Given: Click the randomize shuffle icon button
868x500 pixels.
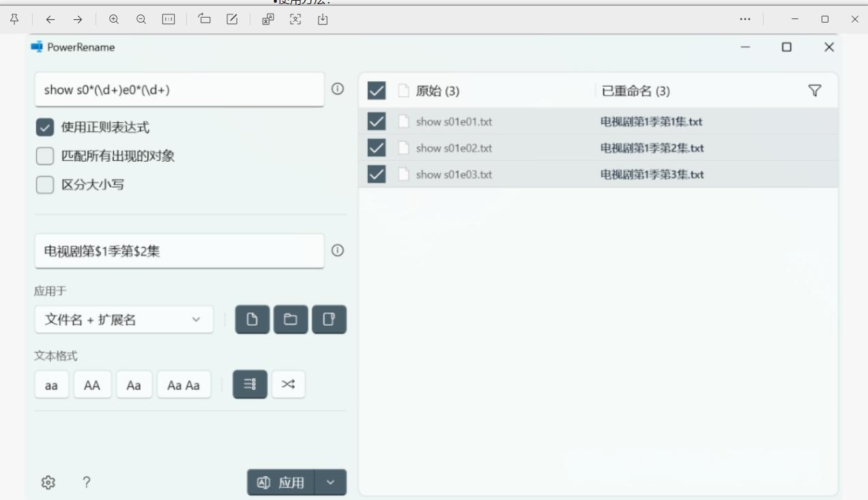Looking at the screenshot, I should (x=288, y=385).
